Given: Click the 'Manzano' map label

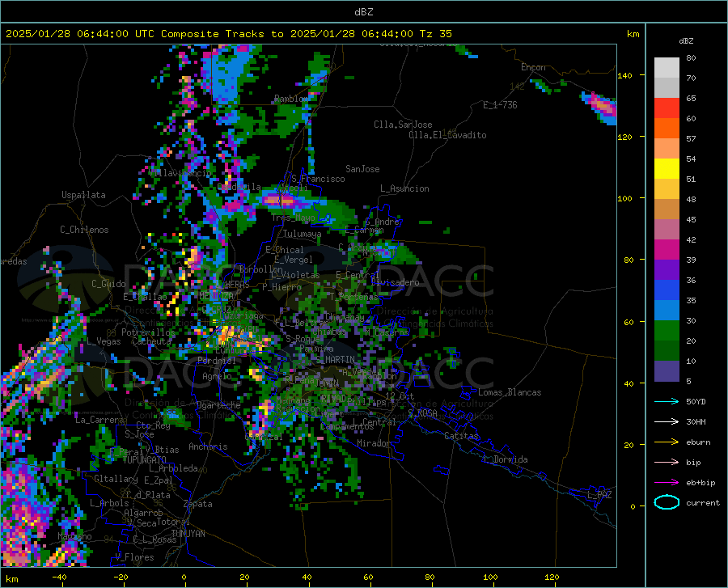Looking at the screenshot, I should (74, 536).
